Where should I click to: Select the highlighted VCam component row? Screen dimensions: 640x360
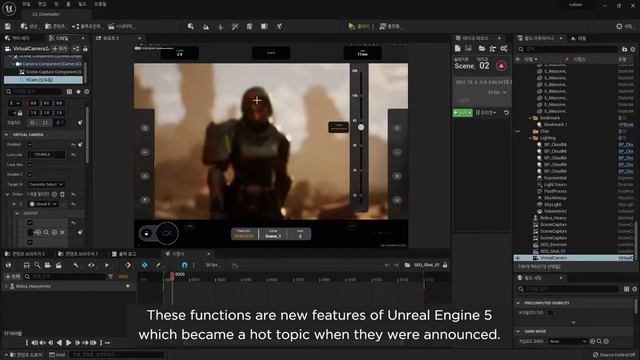coord(43,80)
